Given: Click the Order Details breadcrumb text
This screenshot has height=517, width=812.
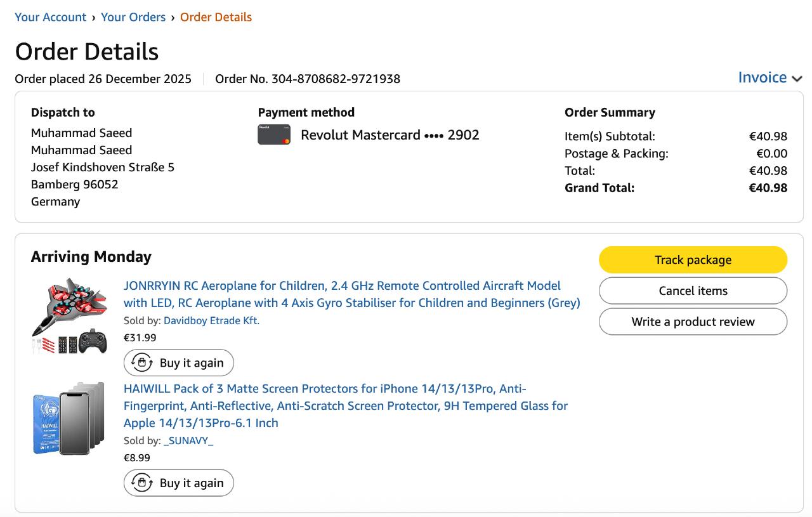Looking at the screenshot, I should 216,17.
